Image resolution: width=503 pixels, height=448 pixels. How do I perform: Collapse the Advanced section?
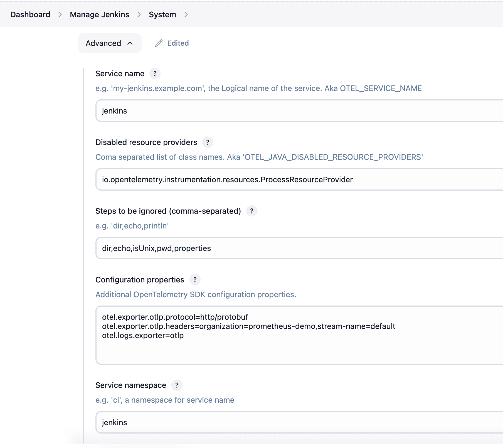click(x=109, y=43)
